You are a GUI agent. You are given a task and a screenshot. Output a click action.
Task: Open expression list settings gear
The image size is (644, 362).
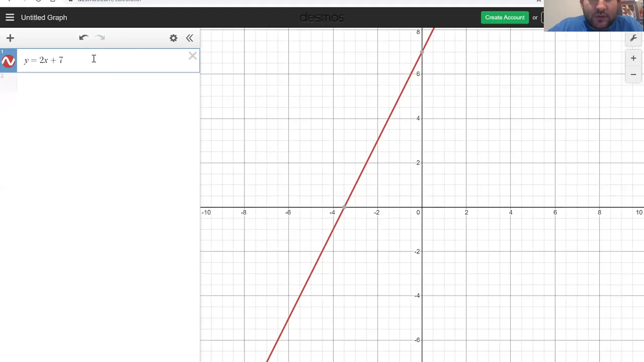173,38
